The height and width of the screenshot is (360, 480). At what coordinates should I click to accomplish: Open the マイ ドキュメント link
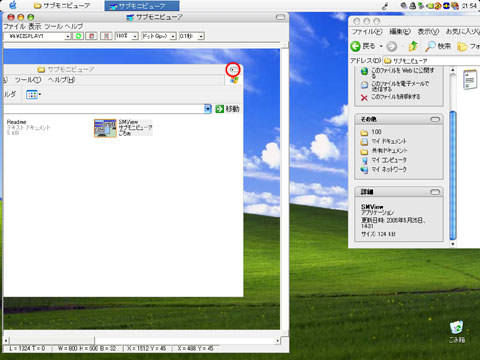(x=383, y=141)
